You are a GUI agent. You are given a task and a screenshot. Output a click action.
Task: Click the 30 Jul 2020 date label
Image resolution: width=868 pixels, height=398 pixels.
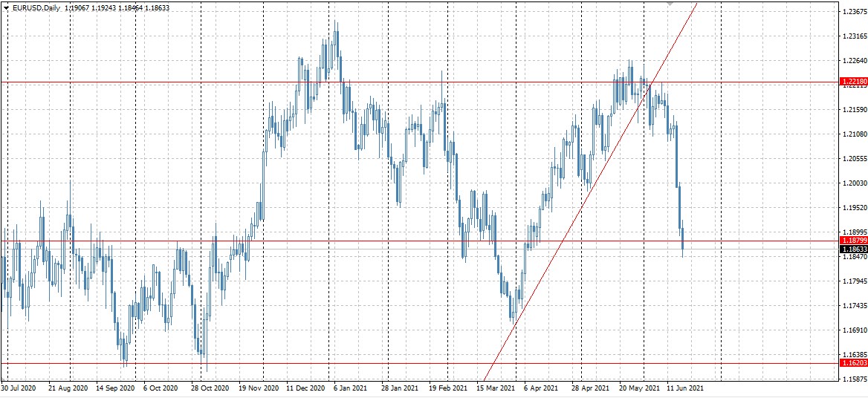pyautogui.click(x=19, y=388)
